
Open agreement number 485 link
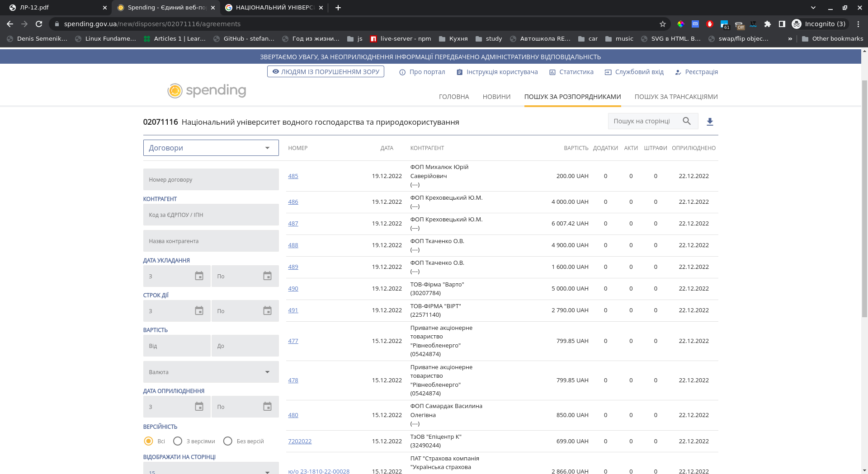pos(293,176)
